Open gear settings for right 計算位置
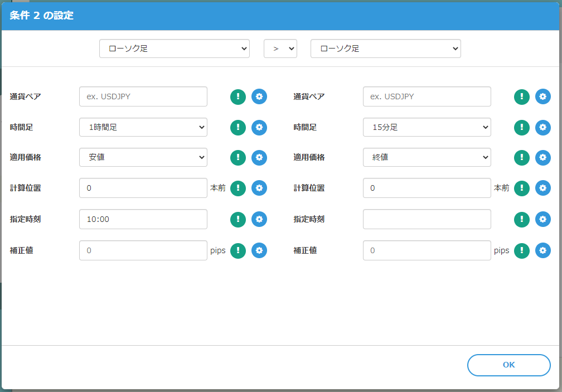This screenshot has height=392, width=562. [x=543, y=188]
